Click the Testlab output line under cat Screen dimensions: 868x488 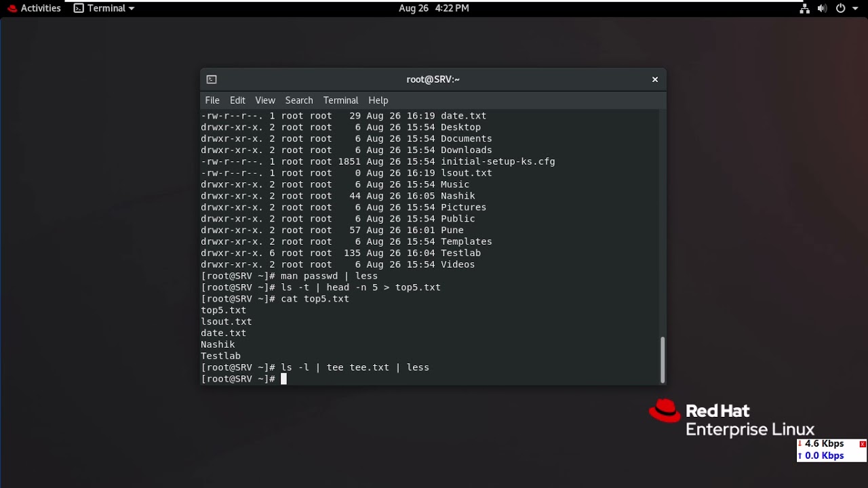point(220,356)
